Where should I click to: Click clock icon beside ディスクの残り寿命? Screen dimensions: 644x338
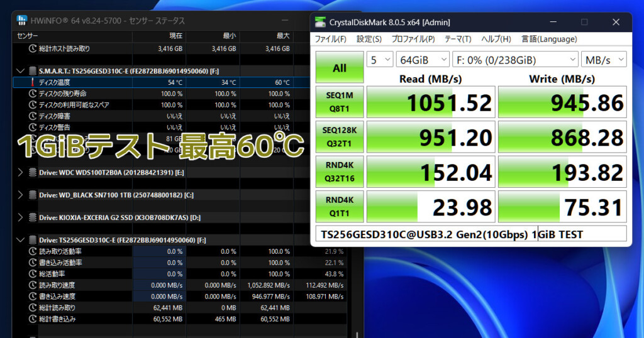33,94
